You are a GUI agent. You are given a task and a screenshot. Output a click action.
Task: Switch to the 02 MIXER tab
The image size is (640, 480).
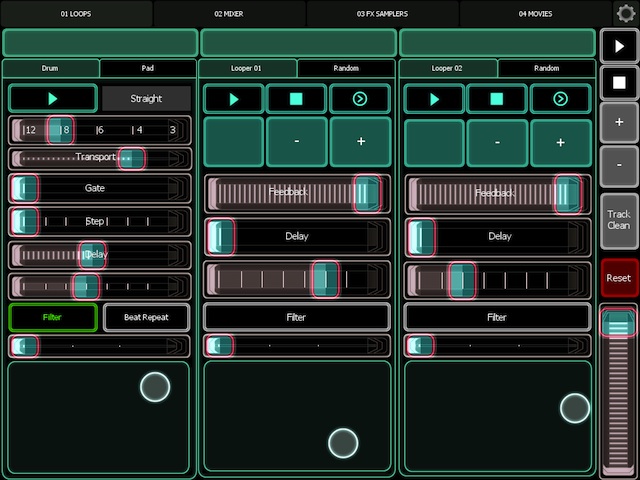click(229, 14)
